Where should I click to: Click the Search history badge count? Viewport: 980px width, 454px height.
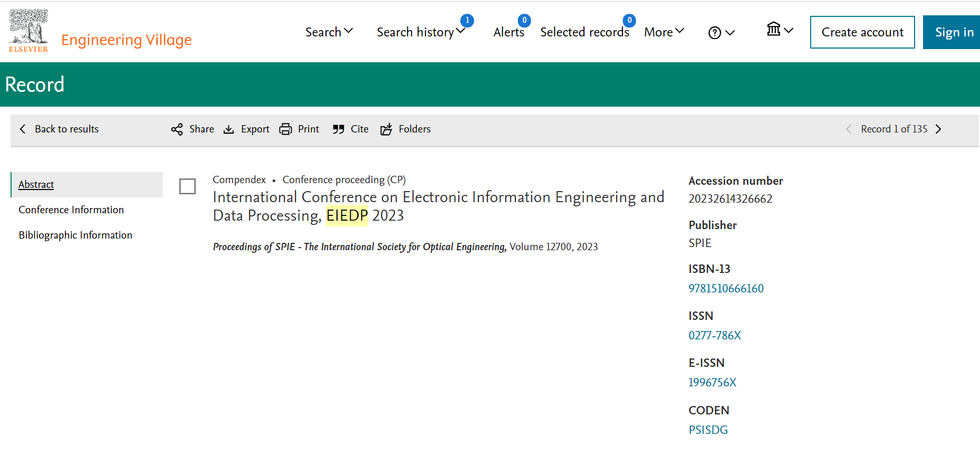[467, 21]
